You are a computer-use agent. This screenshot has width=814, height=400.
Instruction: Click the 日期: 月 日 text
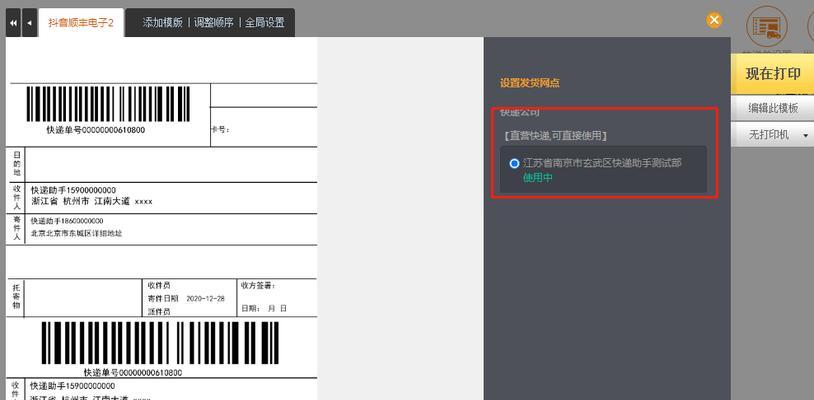tap(264, 308)
